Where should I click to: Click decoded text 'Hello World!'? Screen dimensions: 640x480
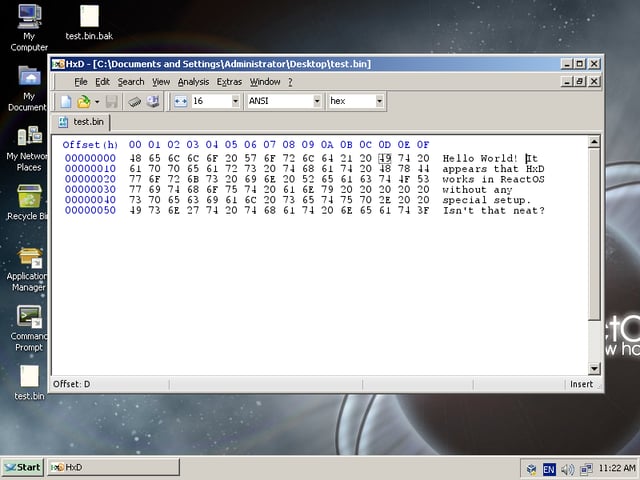coord(480,158)
